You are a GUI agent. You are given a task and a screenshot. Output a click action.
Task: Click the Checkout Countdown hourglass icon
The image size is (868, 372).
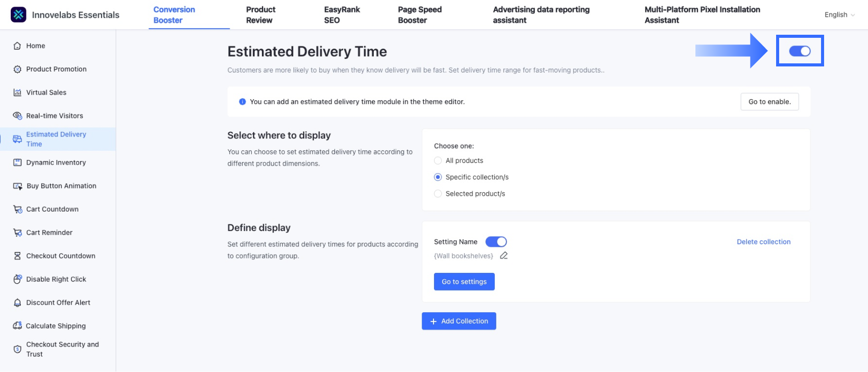click(x=17, y=256)
